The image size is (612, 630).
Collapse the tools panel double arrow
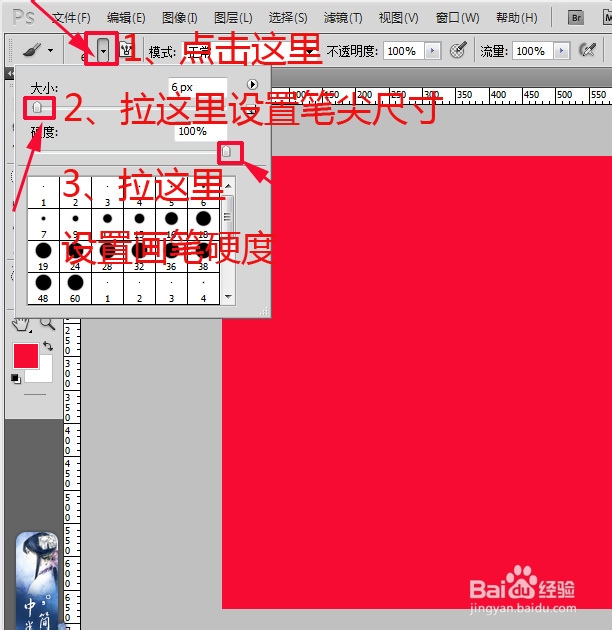click(10, 74)
